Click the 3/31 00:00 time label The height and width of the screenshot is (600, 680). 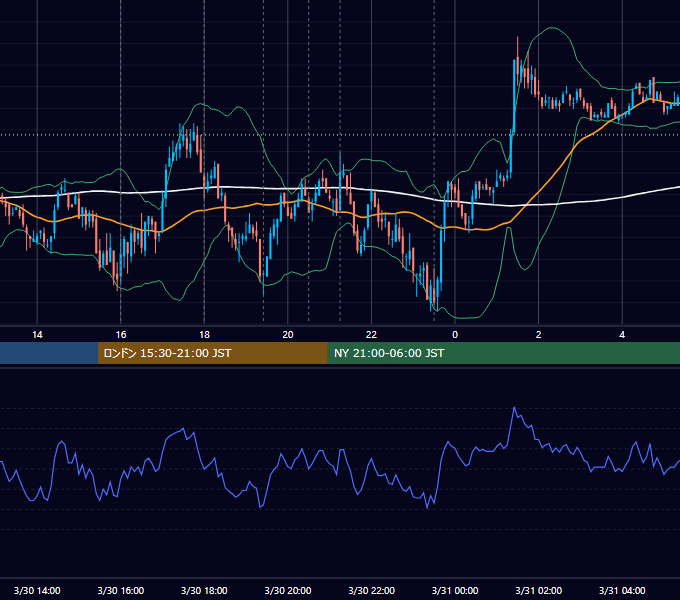pos(455,590)
